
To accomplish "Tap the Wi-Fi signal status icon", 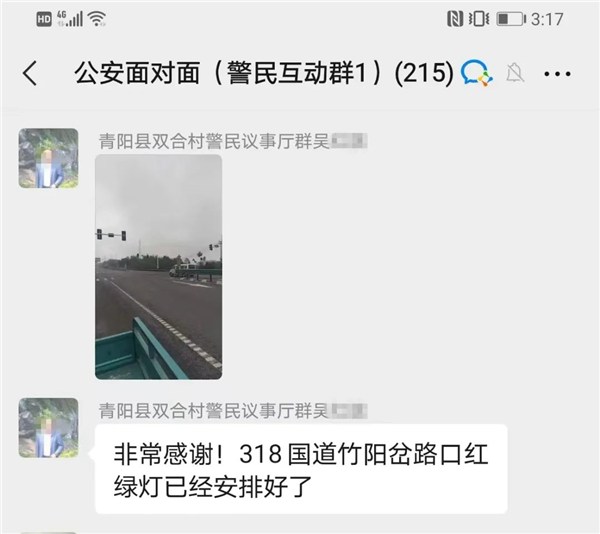I will [97, 18].
